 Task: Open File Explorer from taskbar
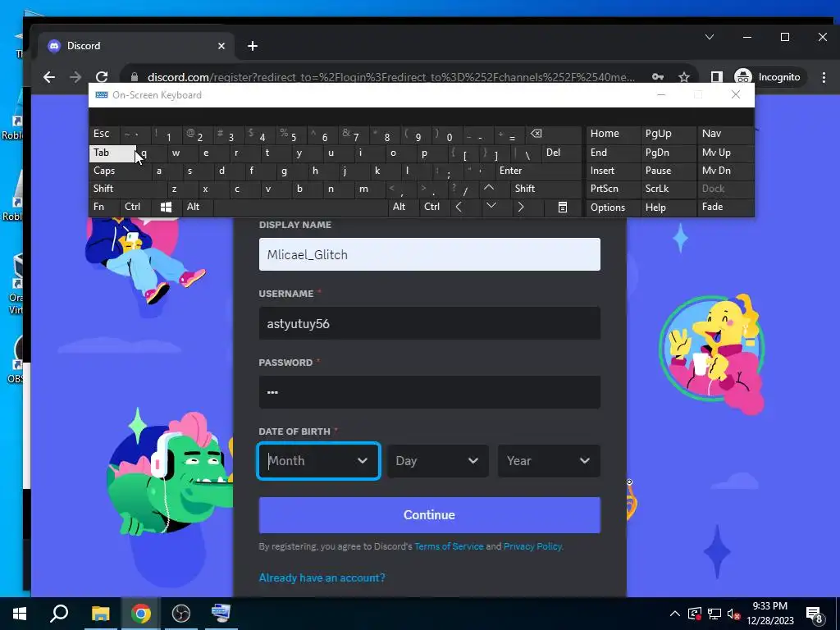point(100,614)
